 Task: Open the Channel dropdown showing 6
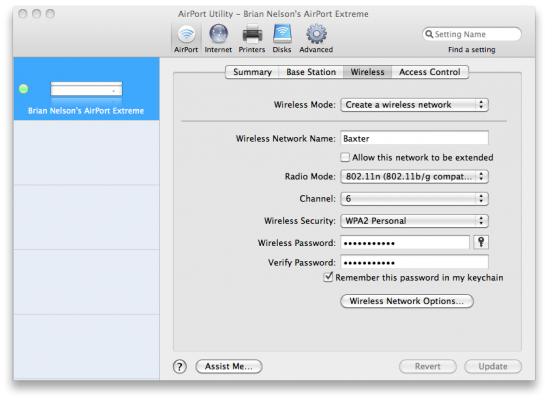pos(414,199)
